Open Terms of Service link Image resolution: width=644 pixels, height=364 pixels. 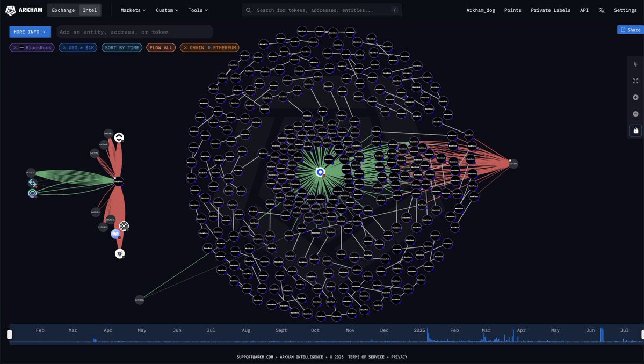click(366, 357)
